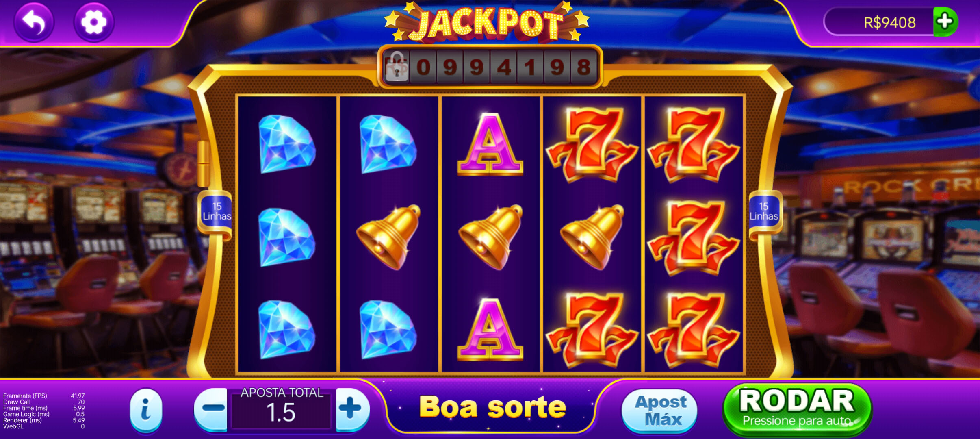Click the JACKPOT title logo
Viewport: 980px width, 439px height.
486,22
